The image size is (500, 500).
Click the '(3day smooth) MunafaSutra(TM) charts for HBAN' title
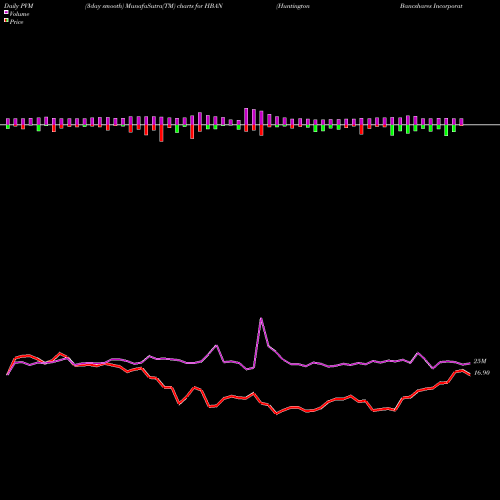[x=154, y=6]
